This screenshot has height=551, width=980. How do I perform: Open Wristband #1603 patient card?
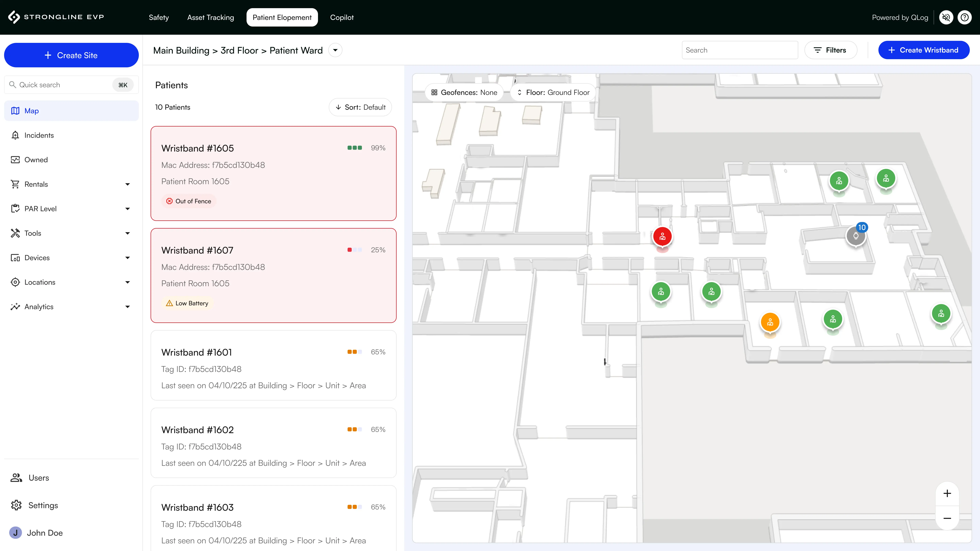(x=274, y=518)
